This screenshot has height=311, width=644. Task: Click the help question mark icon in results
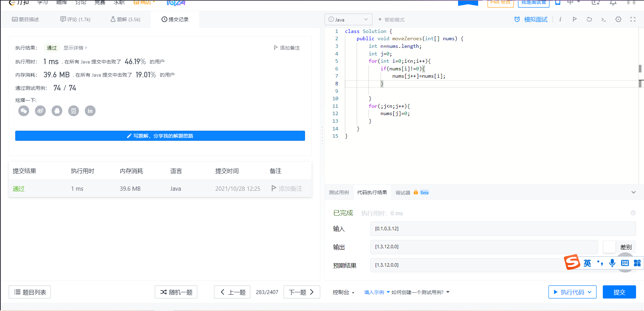633,213
